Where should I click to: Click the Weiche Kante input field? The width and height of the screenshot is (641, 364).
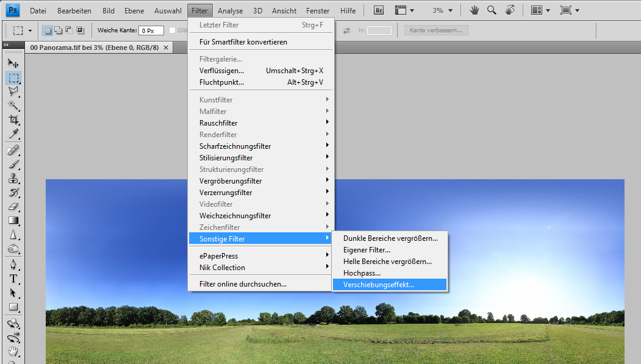[151, 30]
